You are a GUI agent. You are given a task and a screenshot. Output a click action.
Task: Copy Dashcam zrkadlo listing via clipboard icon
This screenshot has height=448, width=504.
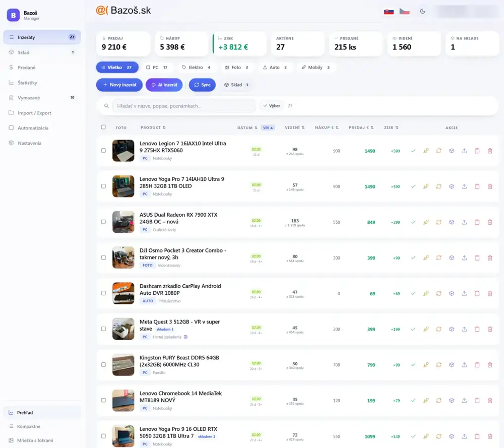[477, 293]
